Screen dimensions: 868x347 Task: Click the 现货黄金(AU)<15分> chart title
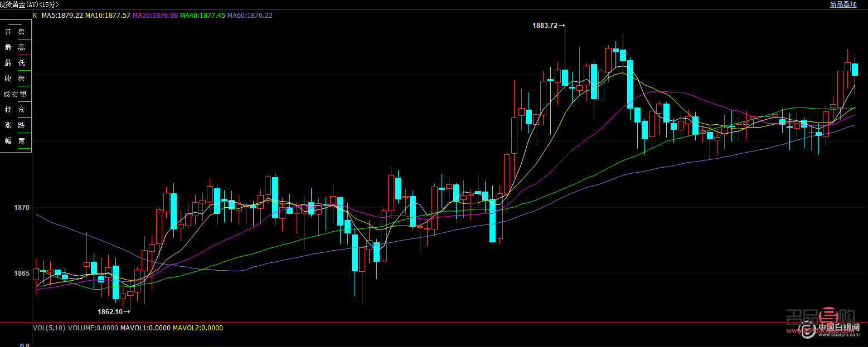[x=29, y=4]
